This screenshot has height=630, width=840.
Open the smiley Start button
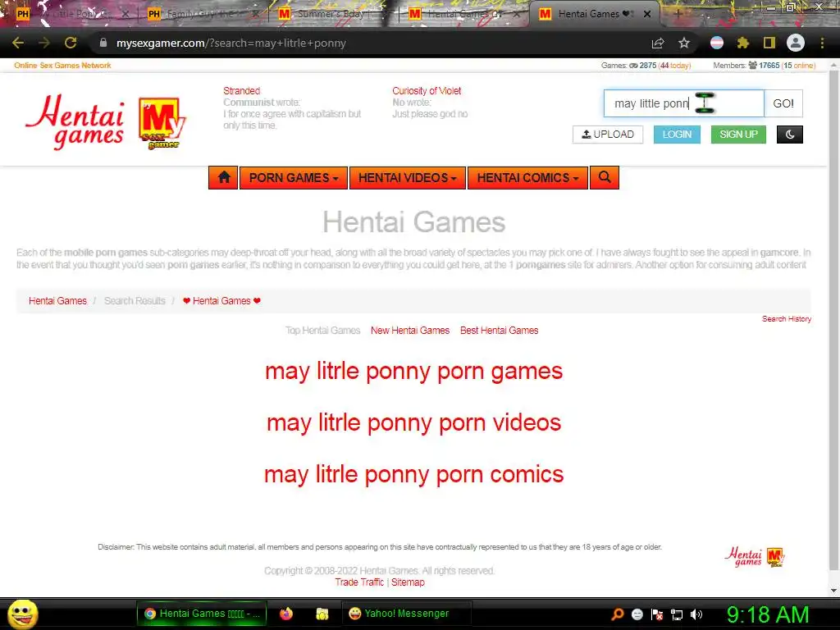(x=22, y=614)
